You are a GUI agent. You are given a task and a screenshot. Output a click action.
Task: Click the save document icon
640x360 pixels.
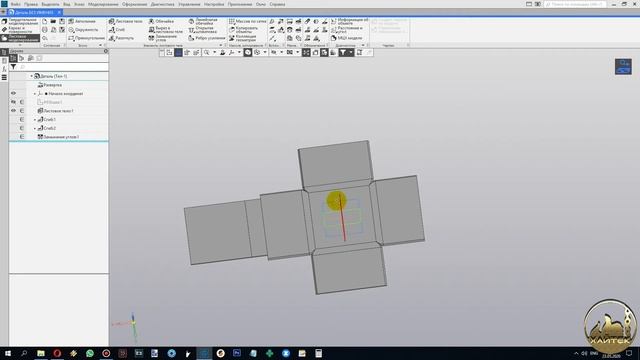[x=62, y=21]
